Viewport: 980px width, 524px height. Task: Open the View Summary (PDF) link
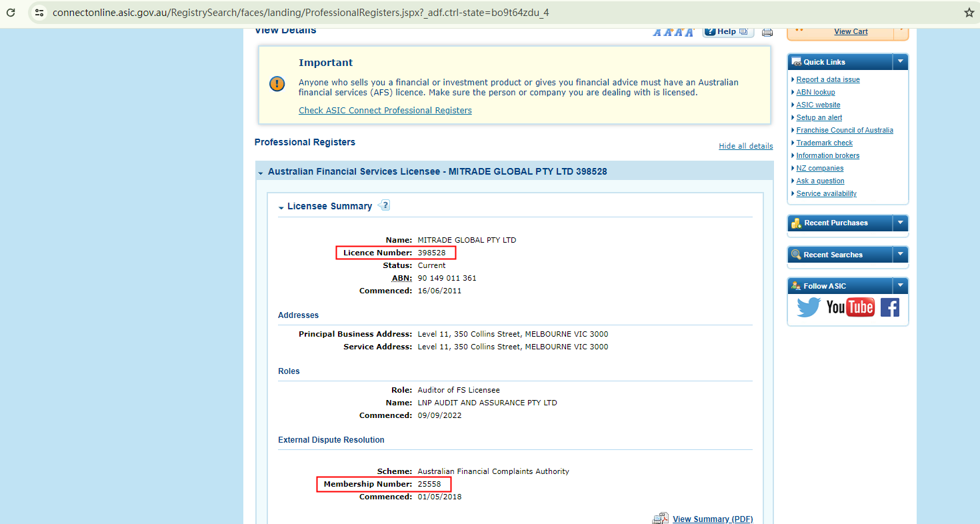coord(713,519)
